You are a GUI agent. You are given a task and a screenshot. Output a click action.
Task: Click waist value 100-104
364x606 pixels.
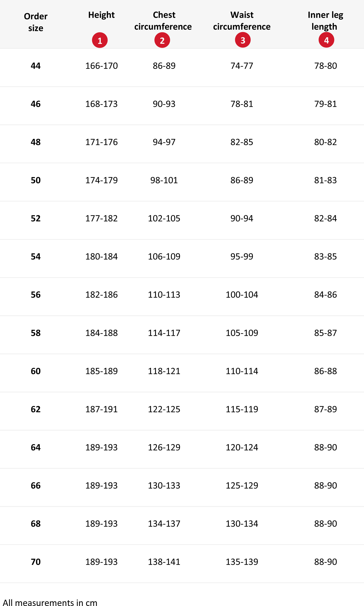pos(242,294)
